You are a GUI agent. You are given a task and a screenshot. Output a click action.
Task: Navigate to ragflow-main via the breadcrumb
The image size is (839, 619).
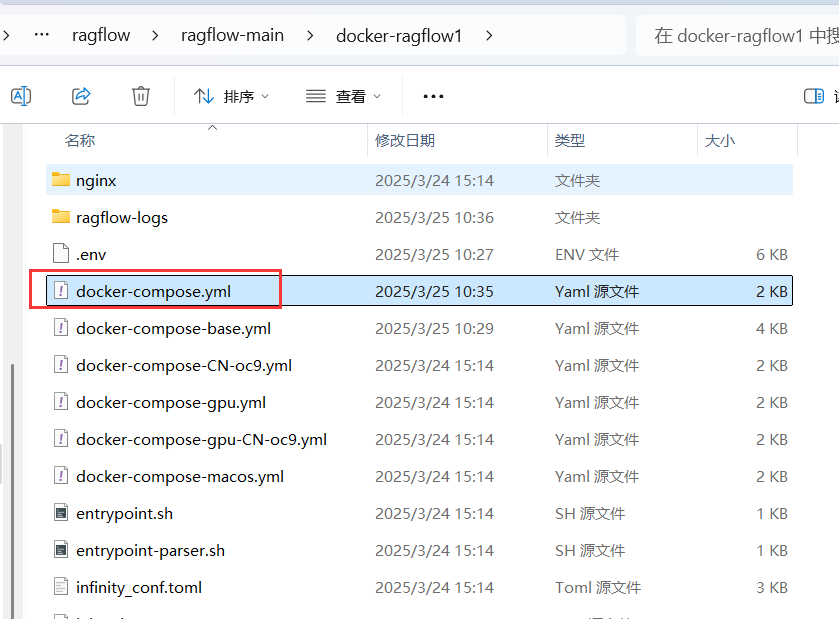click(x=232, y=35)
